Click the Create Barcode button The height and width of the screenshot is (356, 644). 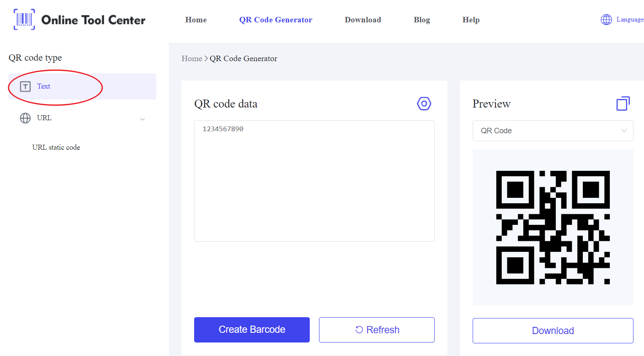[252, 330]
